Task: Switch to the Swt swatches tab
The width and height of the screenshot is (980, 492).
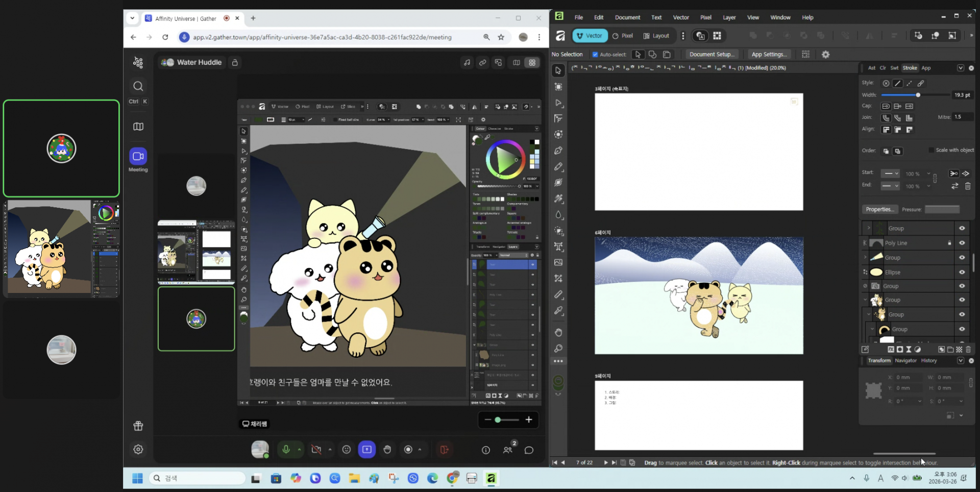Action: (894, 68)
